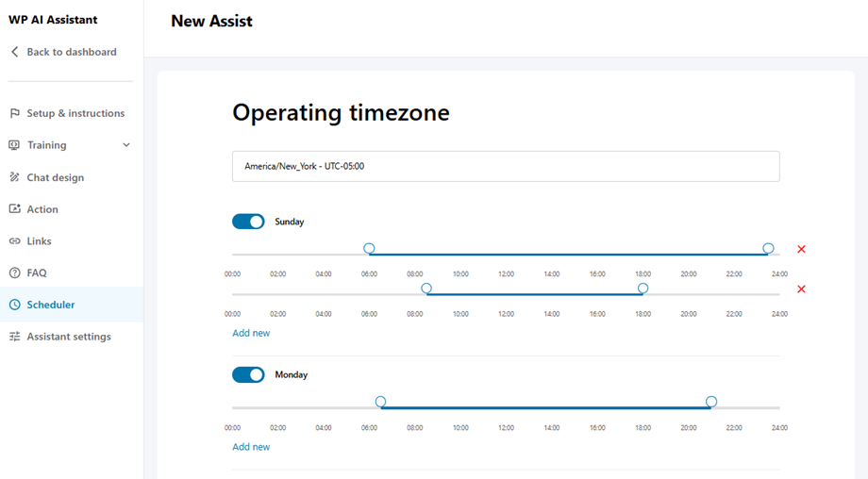Click the Scheduler clock icon
The height and width of the screenshot is (479, 868).
(x=14, y=305)
